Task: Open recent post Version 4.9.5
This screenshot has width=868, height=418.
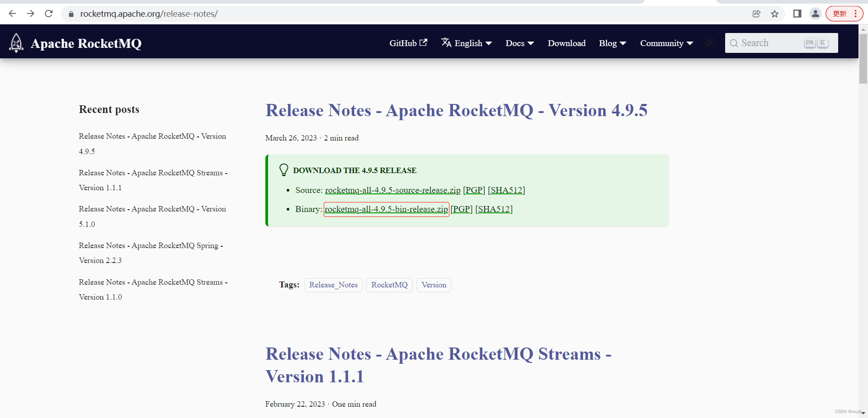Action: point(152,144)
